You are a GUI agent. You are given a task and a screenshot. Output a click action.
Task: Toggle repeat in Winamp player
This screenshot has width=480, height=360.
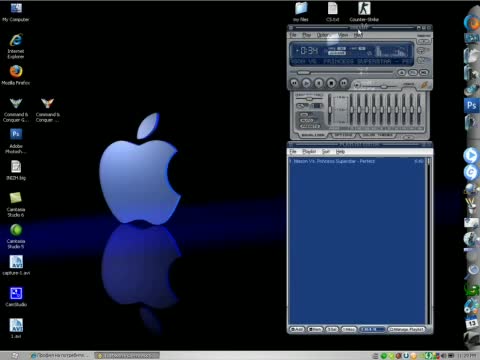point(424,72)
